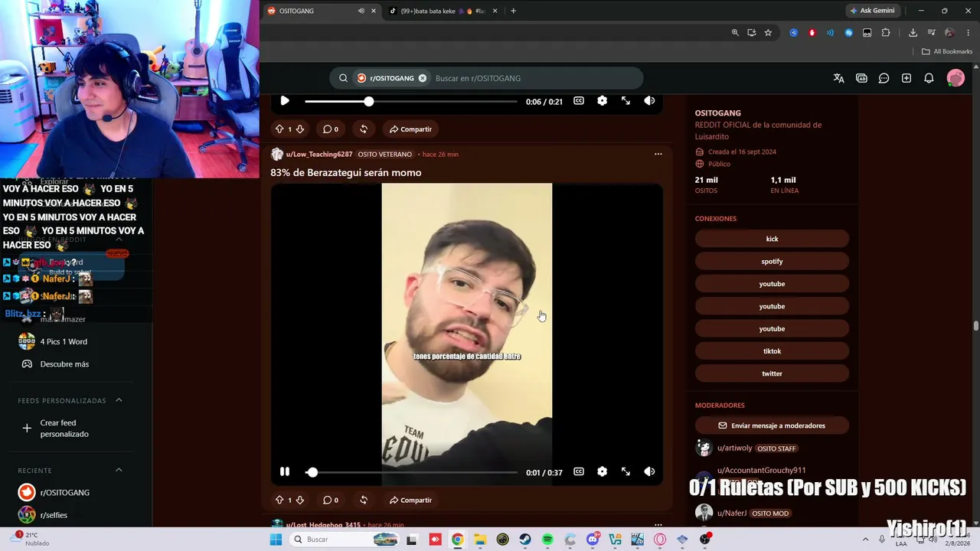Open Chrome media controls
Image resolution: width=980 pixels, height=551 pixels.
click(x=931, y=33)
